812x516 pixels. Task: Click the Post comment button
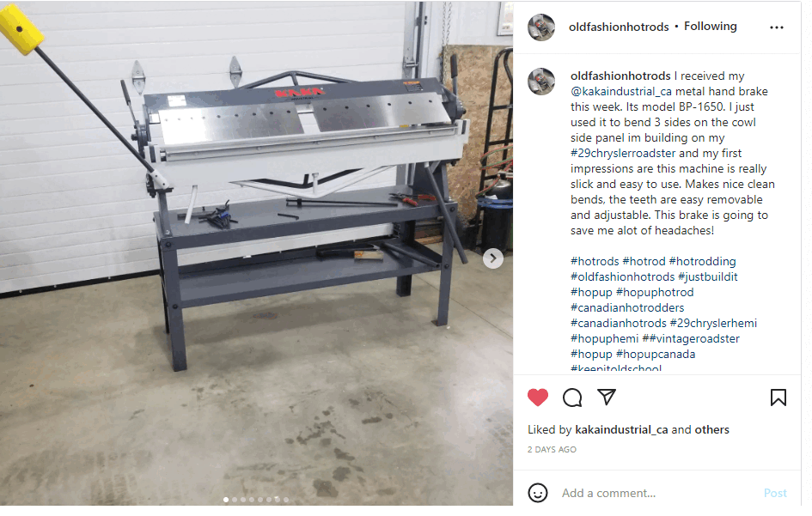(x=775, y=493)
